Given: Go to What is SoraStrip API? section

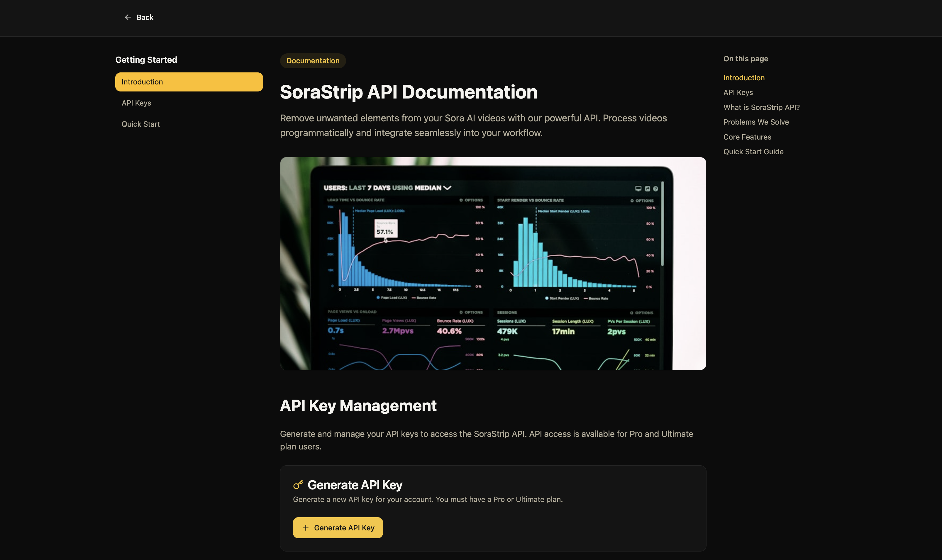Looking at the screenshot, I should click(761, 107).
